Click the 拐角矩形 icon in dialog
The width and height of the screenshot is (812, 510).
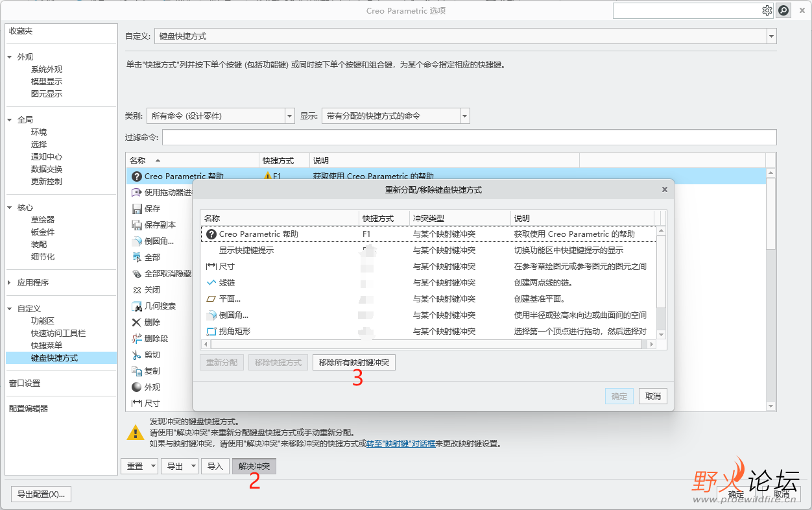pos(211,332)
